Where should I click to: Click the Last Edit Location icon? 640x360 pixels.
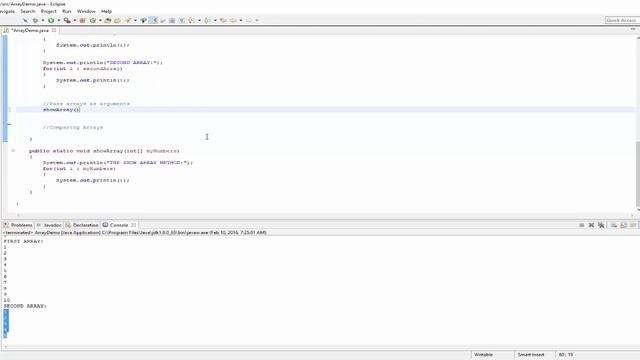(223, 20)
